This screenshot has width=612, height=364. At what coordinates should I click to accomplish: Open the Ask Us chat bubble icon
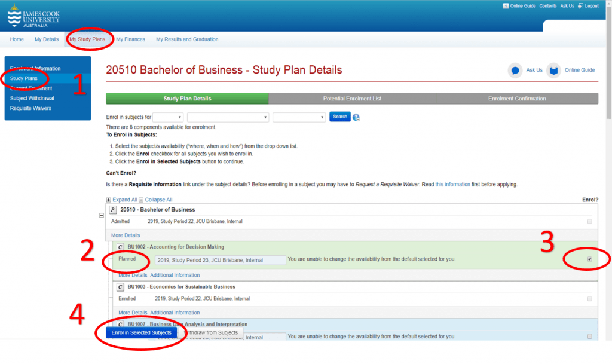515,70
